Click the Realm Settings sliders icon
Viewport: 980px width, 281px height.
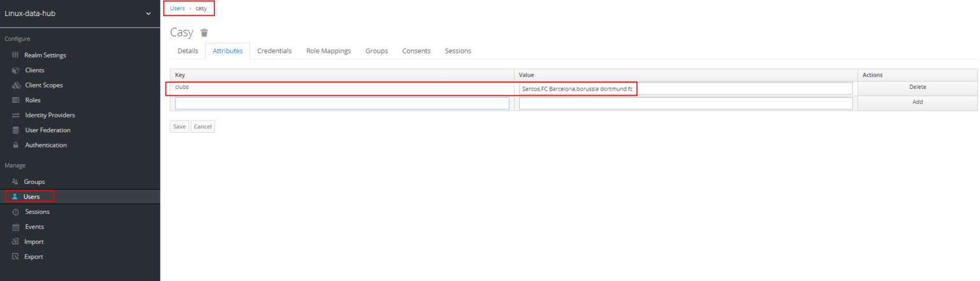[x=16, y=55]
